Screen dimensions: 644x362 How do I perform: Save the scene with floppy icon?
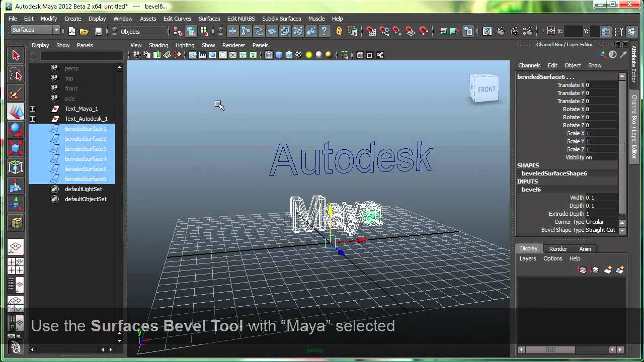(x=98, y=31)
